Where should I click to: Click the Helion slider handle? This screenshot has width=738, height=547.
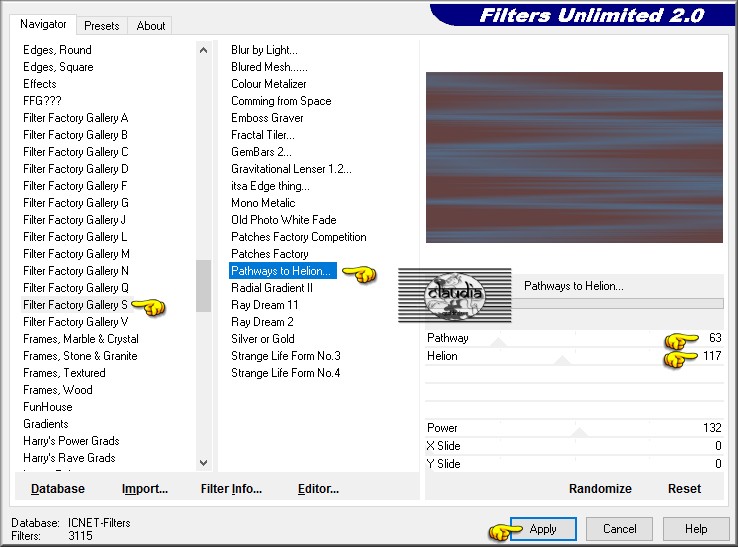[562, 361]
